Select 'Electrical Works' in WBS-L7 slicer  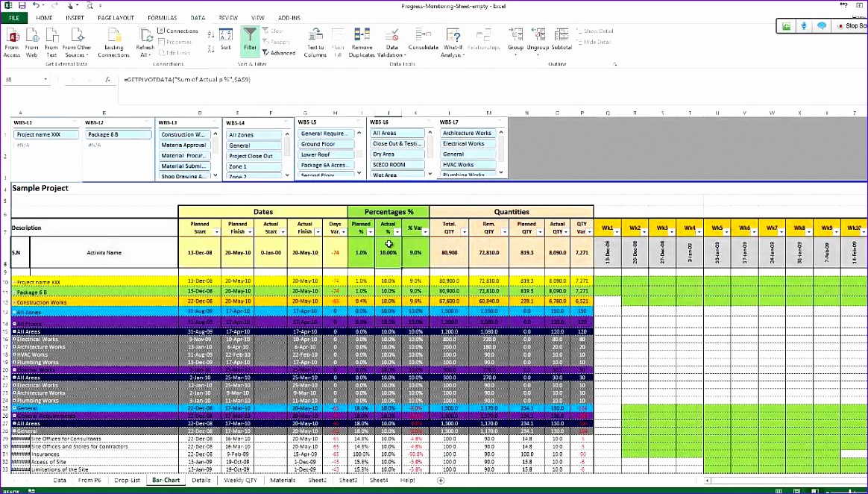tap(468, 143)
